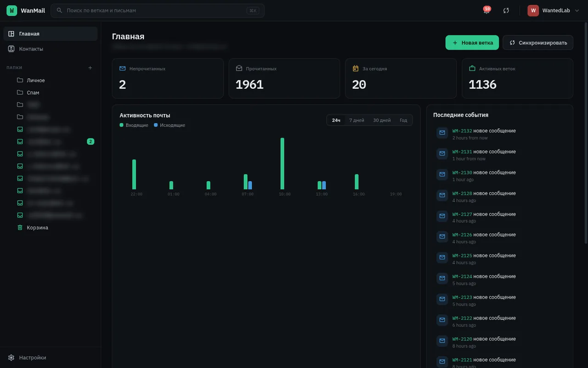Image resolution: width=588 pixels, height=368 pixels.
Task: Click the blue outgoing bar at 07:00
Action: coord(250,185)
